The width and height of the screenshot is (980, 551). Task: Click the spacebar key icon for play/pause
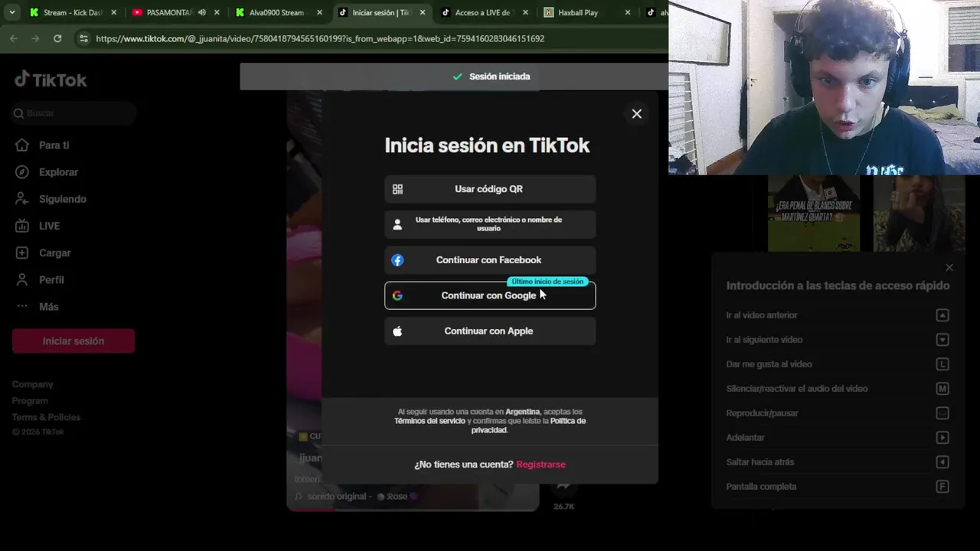[x=942, y=413]
